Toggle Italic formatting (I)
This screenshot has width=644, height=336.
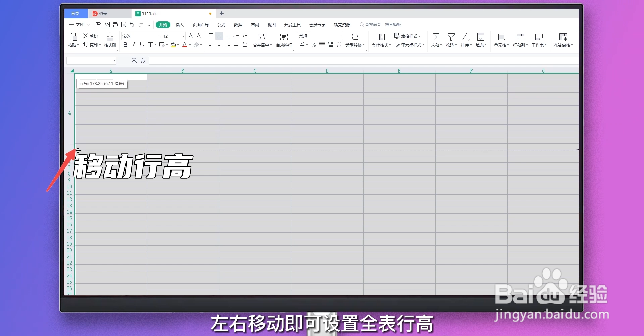(x=133, y=45)
